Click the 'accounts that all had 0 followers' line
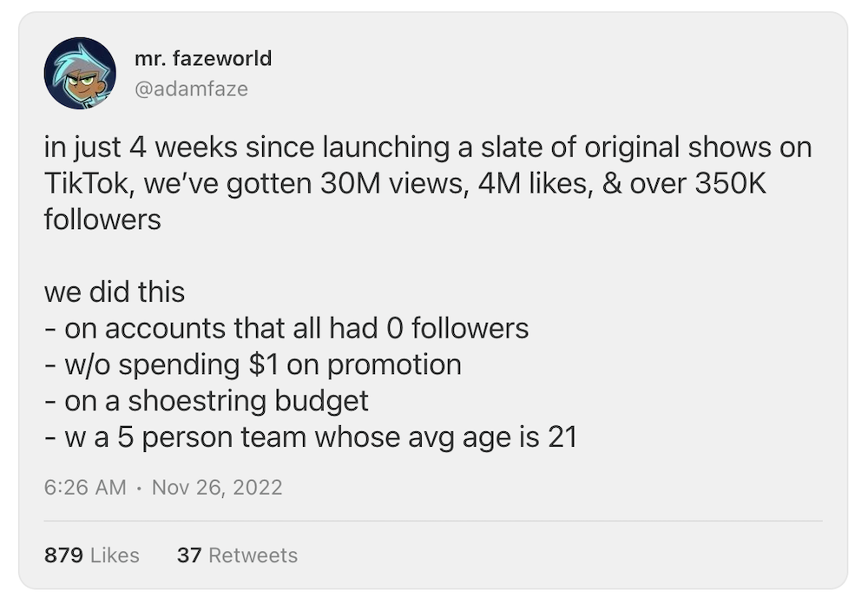Image resolution: width=868 pixels, height=604 pixels. [x=295, y=328]
